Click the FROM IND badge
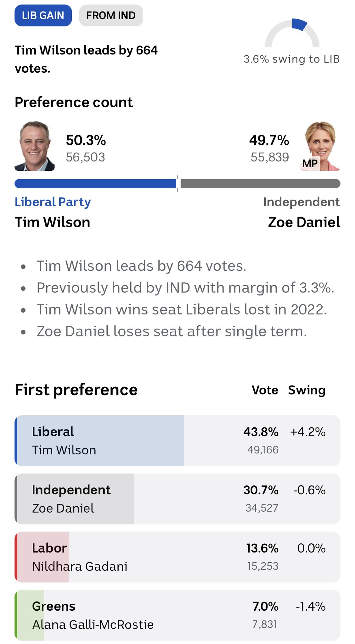Viewport: 355px width, 644px height. pyautogui.click(x=111, y=15)
